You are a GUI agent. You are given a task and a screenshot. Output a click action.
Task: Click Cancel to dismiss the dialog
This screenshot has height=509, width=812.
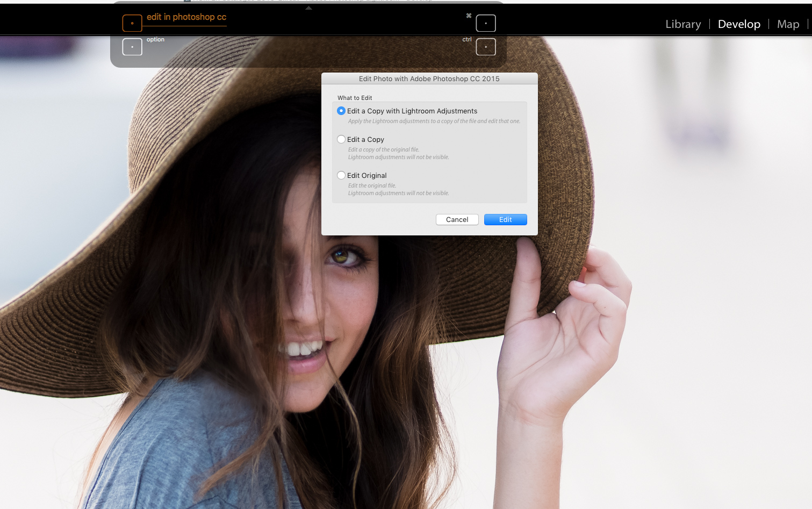tap(457, 219)
